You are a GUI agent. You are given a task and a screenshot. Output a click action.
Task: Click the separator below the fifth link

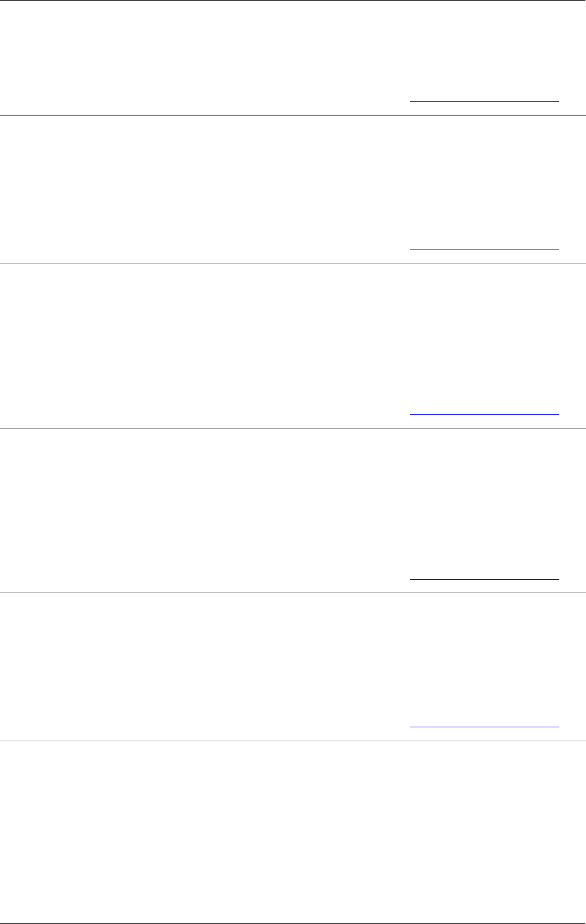(x=293, y=741)
